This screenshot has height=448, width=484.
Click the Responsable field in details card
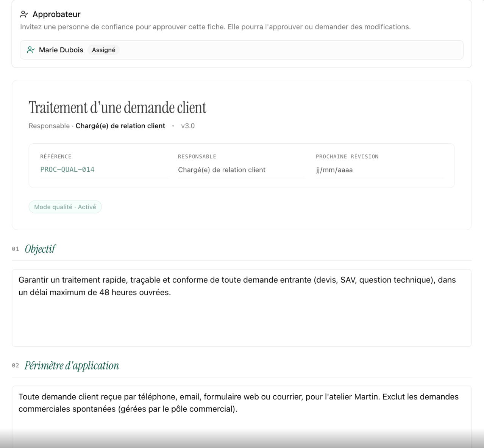click(x=241, y=170)
